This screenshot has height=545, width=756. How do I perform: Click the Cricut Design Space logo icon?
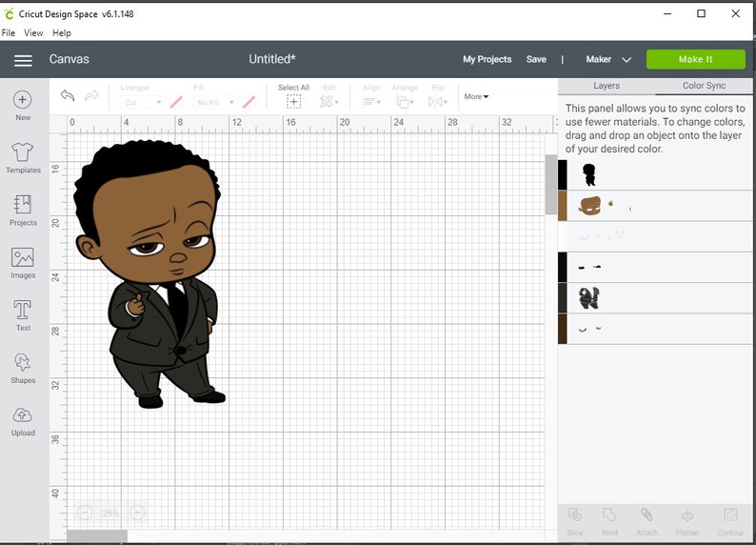click(9, 14)
